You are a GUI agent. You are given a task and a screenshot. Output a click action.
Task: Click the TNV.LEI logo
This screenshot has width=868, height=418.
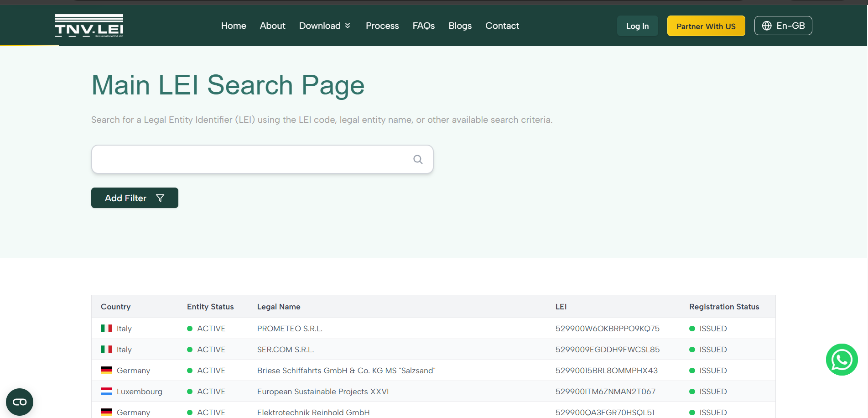[88, 26]
